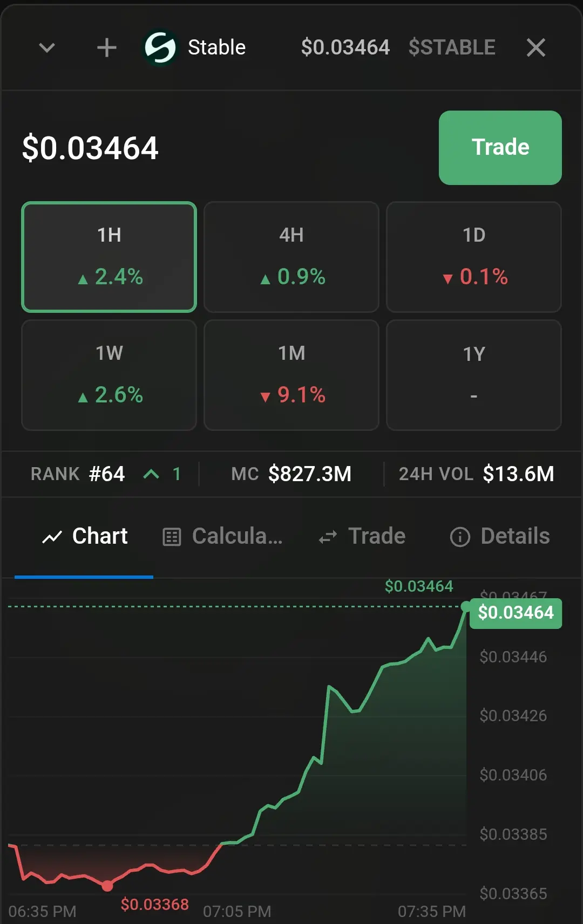Click the $STABLE ticker symbol in header

tap(452, 47)
